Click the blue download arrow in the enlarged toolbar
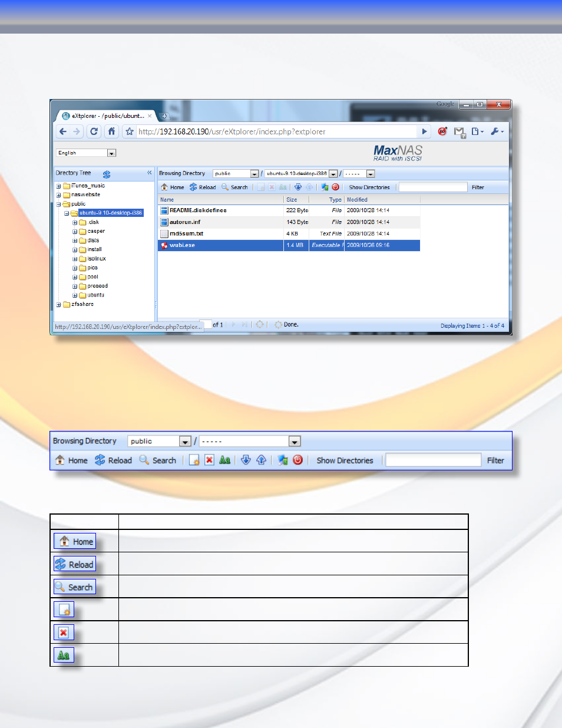 (x=246, y=460)
